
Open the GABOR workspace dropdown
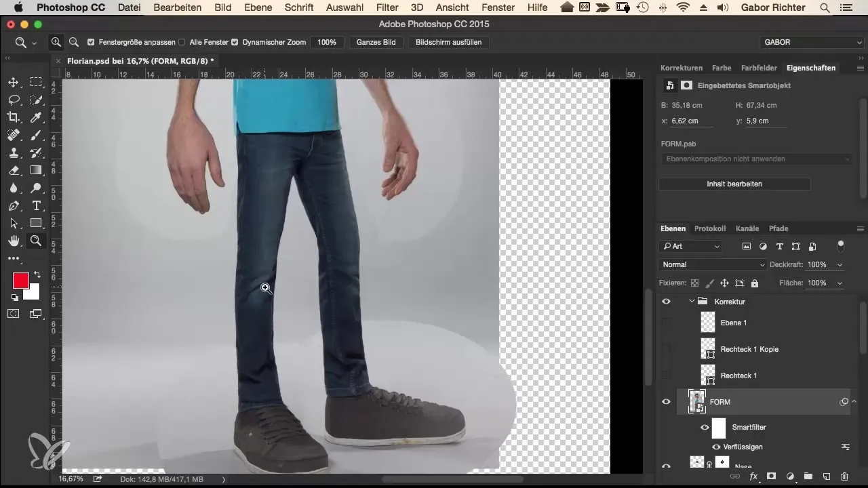(810, 42)
